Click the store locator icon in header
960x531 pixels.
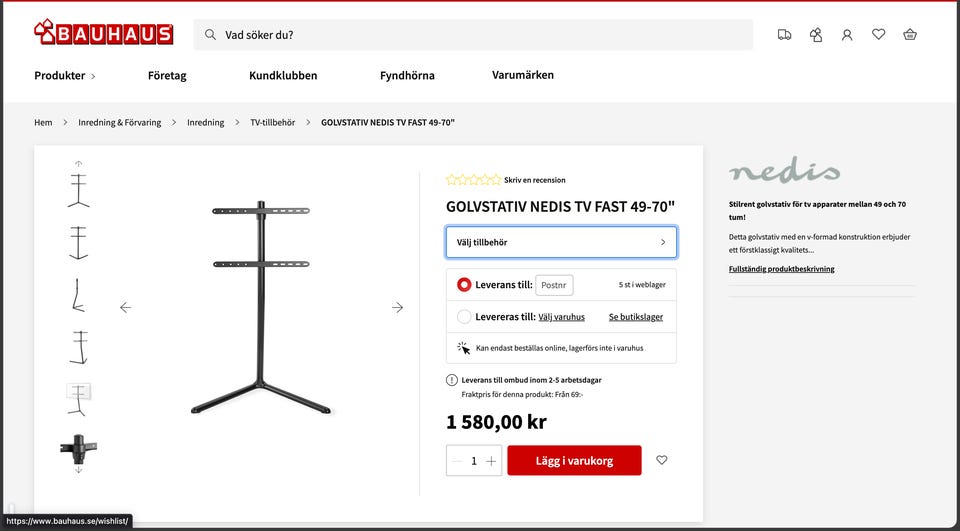point(816,35)
